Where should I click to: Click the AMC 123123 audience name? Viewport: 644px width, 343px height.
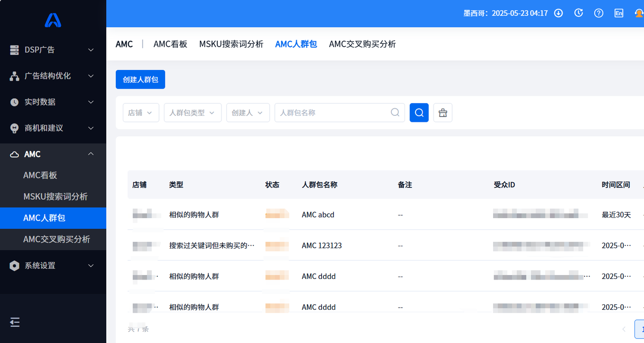pos(322,245)
